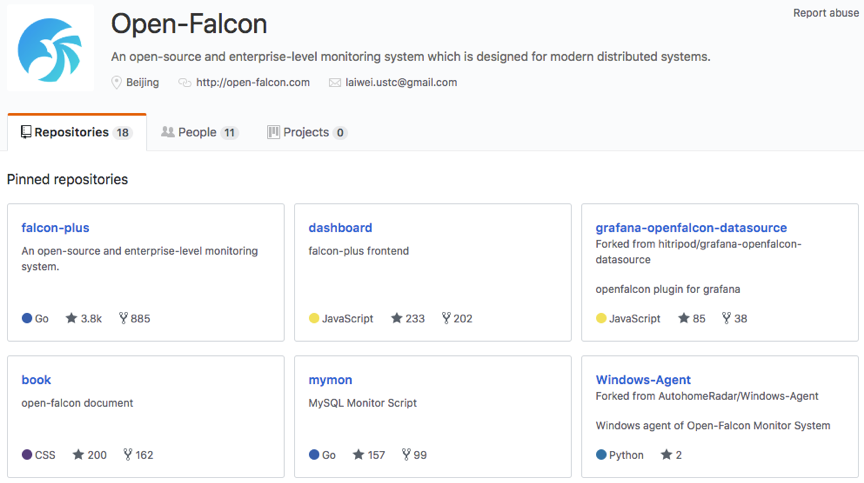This screenshot has width=864, height=483.
Task: Click 'MySQL Monitor Script' description text
Action: coord(363,403)
